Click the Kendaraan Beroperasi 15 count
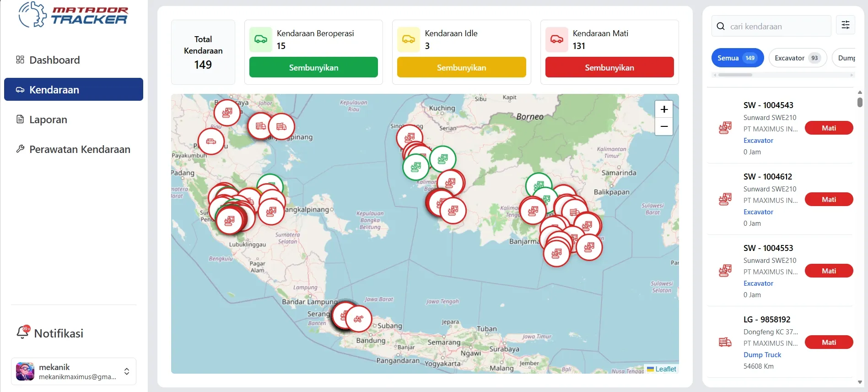 pyautogui.click(x=281, y=46)
